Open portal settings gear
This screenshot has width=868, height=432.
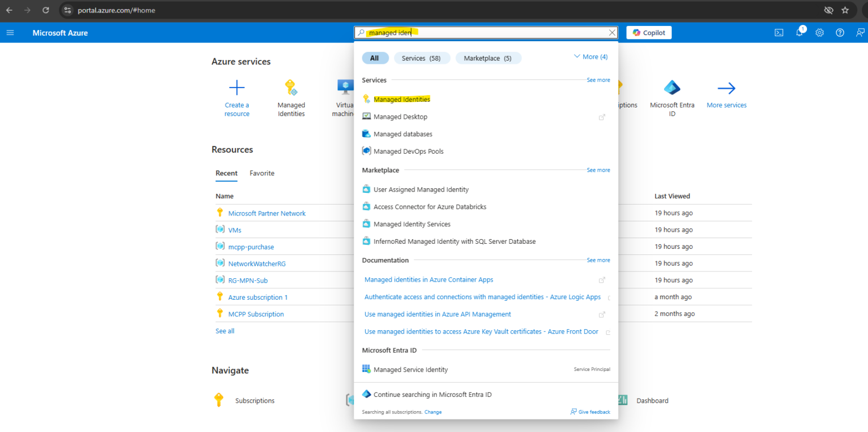(x=819, y=32)
